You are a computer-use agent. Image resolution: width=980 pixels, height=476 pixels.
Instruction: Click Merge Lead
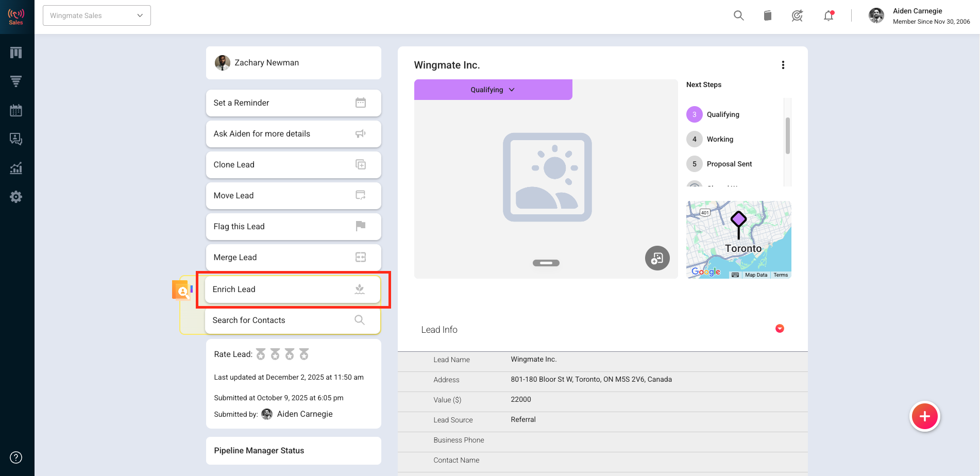tap(294, 258)
